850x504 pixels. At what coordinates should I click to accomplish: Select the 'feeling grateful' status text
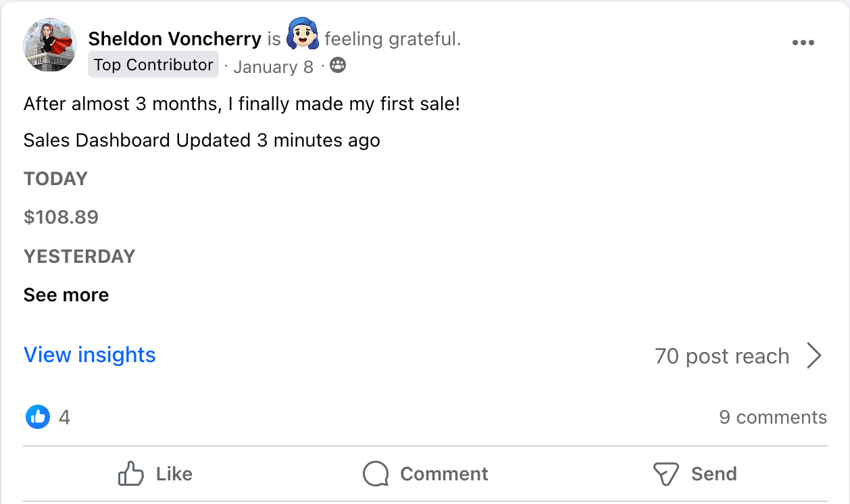click(392, 39)
